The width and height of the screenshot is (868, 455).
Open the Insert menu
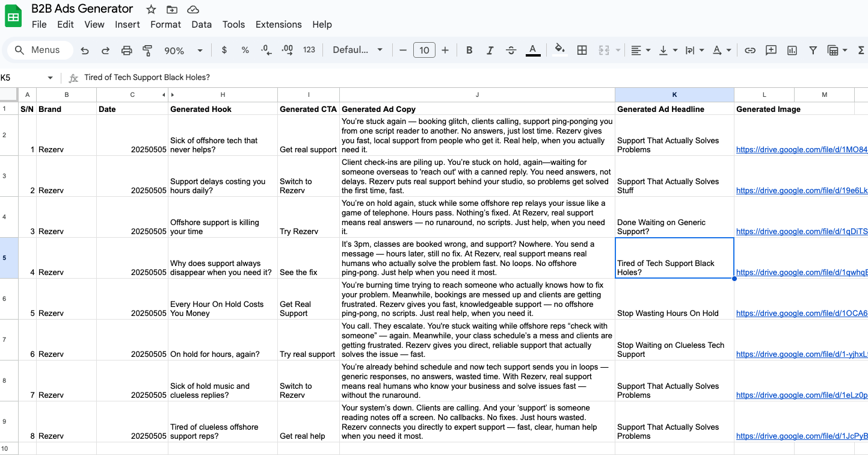(128, 25)
